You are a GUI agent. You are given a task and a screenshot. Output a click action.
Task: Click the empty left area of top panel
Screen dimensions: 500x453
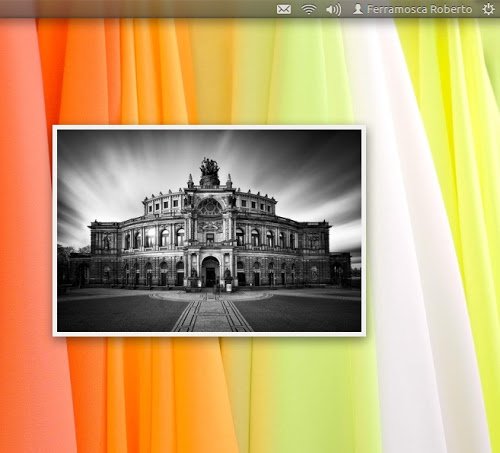click(133, 9)
